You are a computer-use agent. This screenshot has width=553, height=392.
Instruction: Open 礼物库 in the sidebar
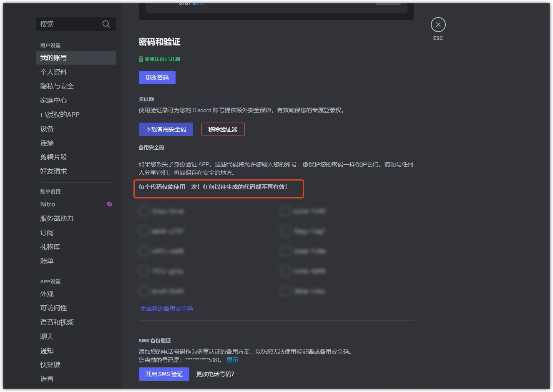pos(50,247)
